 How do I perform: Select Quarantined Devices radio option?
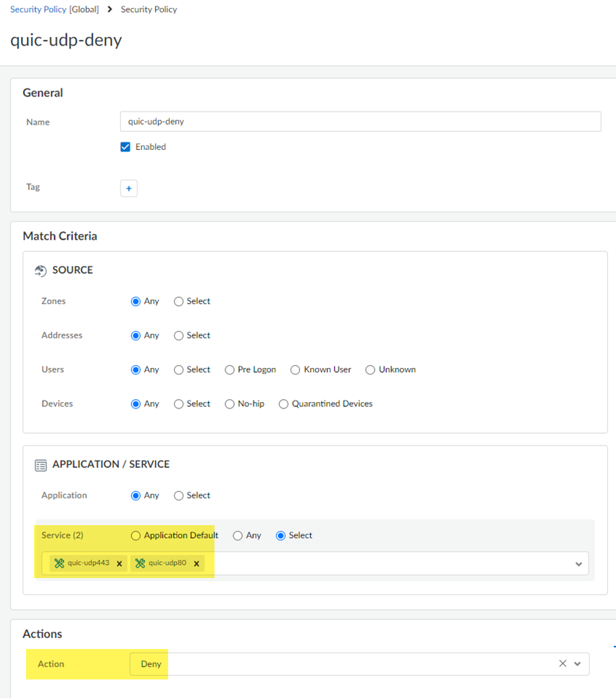click(283, 404)
